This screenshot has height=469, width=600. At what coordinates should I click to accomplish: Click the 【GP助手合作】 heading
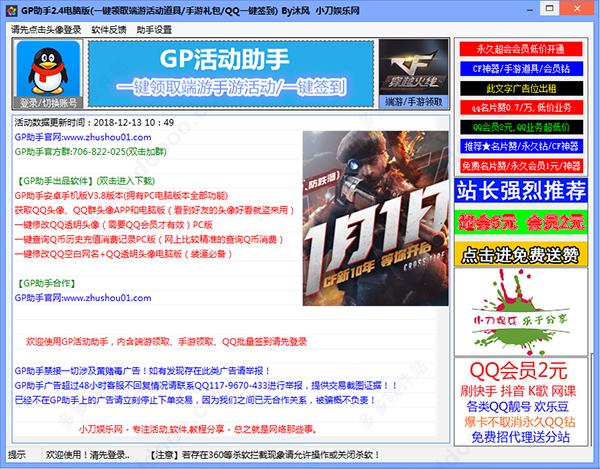(46, 283)
